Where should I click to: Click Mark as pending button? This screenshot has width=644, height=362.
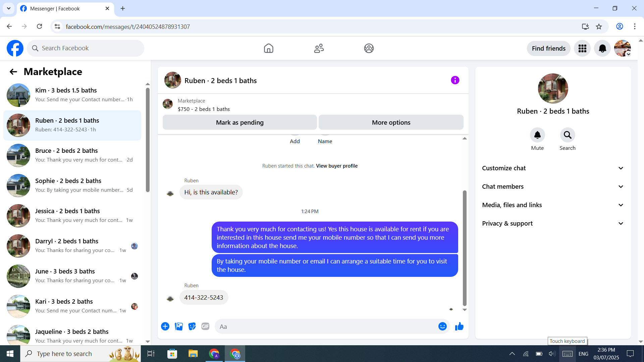point(239,123)
